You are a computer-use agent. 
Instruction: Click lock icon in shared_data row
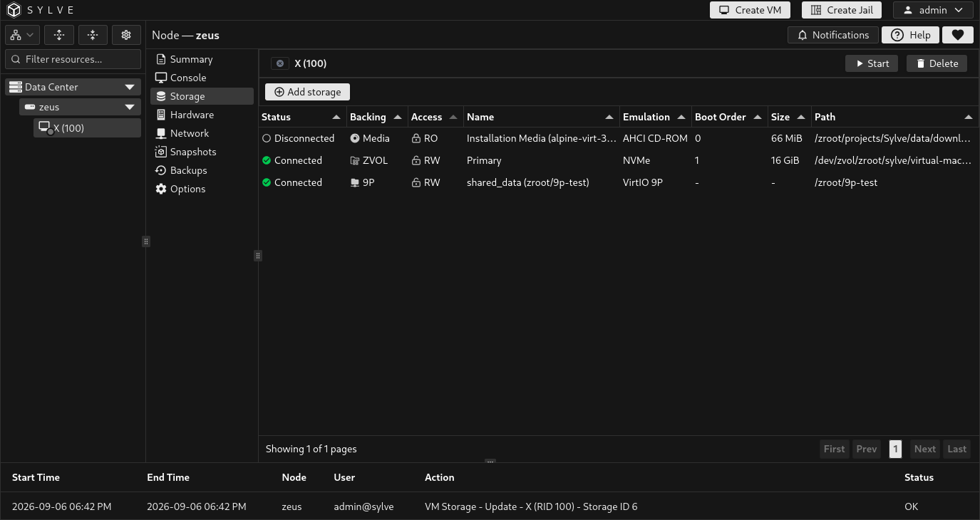tap(416, 183)
